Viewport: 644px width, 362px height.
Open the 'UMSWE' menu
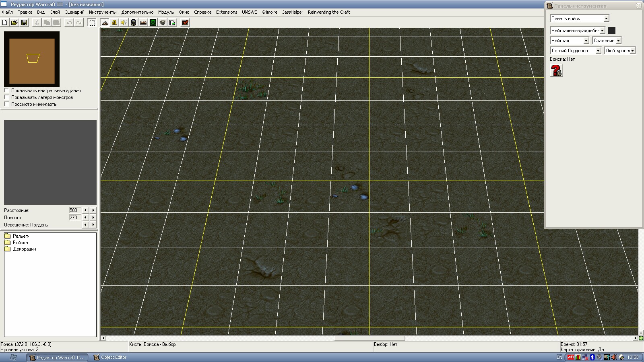click(x=249, y=12)
